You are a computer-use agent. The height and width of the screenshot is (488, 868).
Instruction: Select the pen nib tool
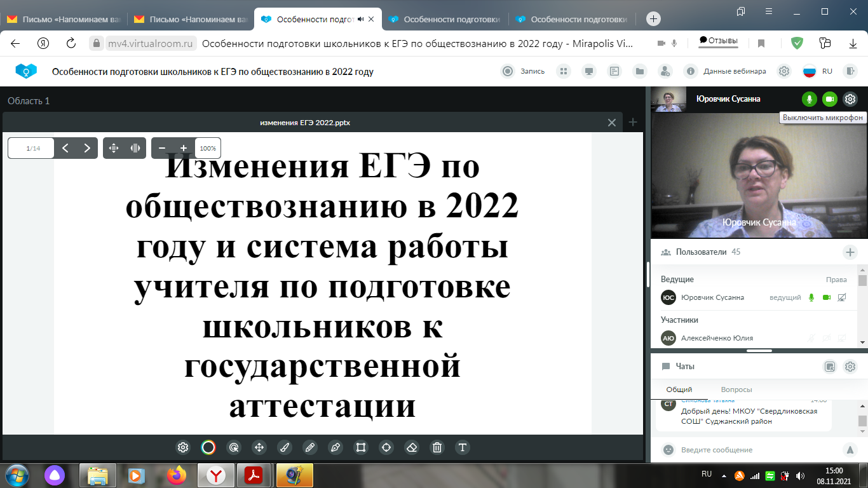coord(336,447)
